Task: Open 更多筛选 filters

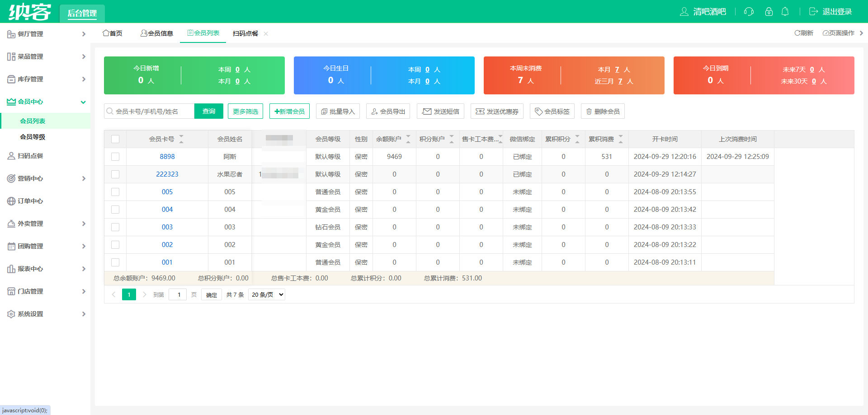Action: [x=245, y=111]
